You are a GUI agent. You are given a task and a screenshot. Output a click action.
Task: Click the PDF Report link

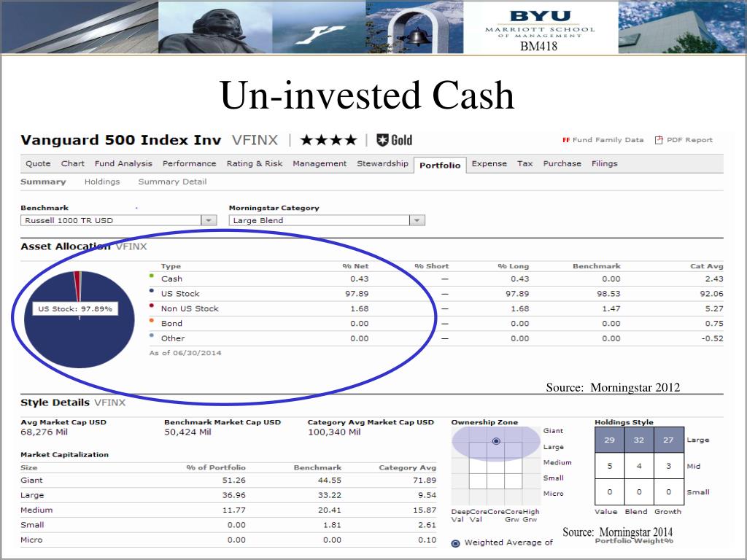pyautogui.click(x=689, y=140)
